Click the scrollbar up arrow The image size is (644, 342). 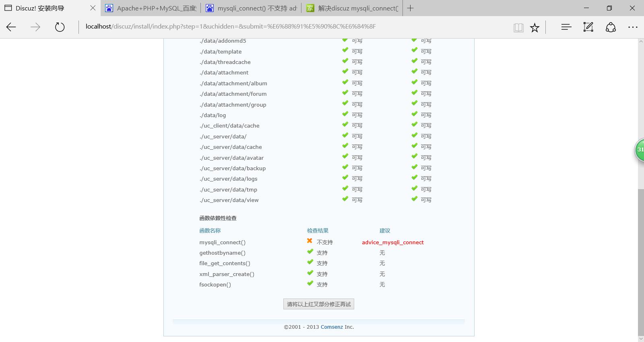coord(641,41)
